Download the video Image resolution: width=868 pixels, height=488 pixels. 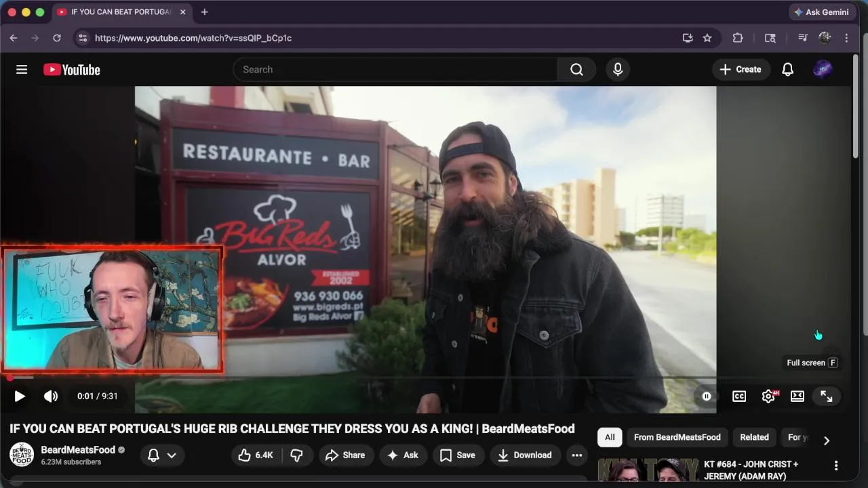[524, 455]
